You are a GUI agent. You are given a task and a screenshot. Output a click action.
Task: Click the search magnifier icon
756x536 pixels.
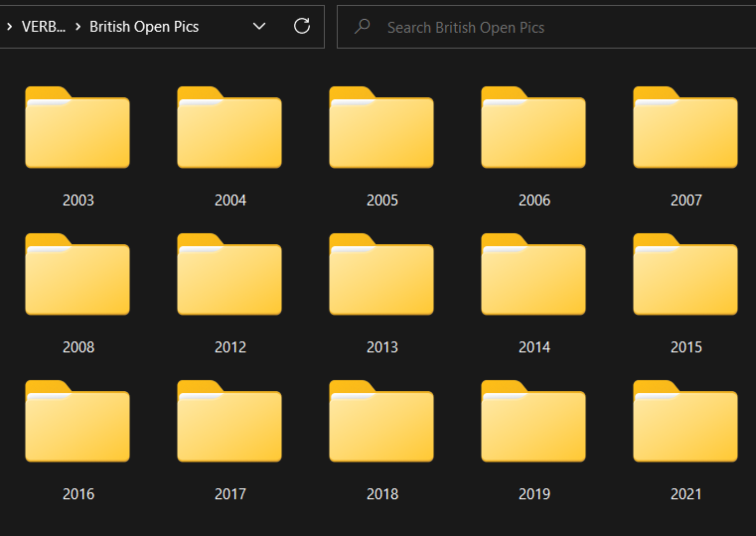362,27
